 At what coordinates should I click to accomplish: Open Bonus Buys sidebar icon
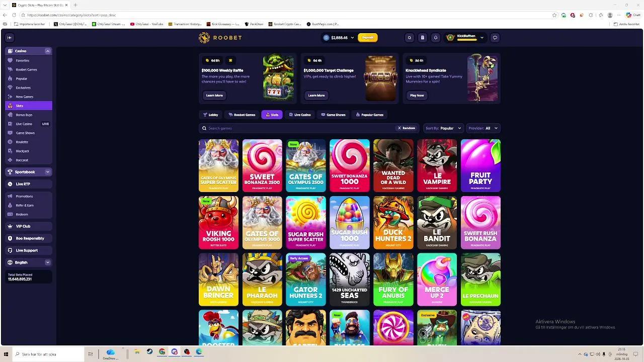[10, 115]
